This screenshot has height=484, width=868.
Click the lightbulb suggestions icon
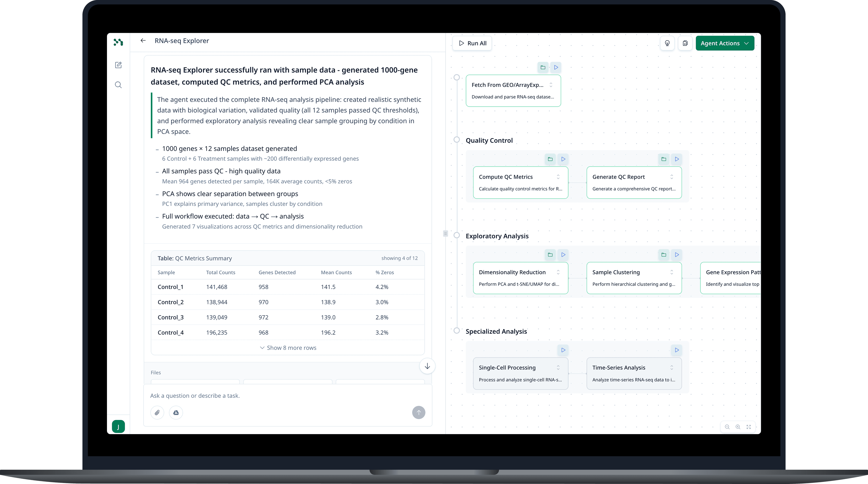(x=667, y=43)
